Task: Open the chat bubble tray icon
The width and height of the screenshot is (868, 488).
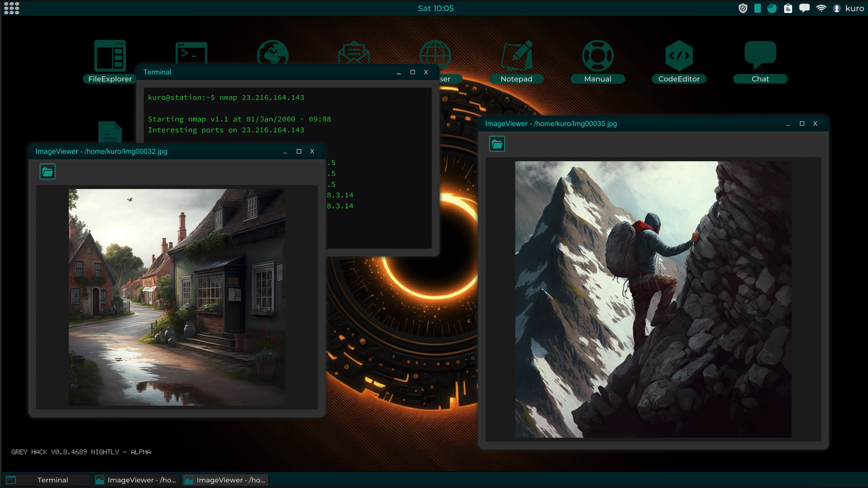Action: click(804, 8)
